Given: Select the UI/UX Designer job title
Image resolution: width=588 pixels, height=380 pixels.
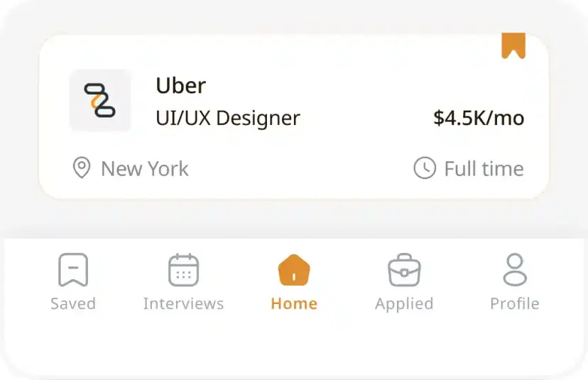Looking at the screenshot, I should coord(228,118).
